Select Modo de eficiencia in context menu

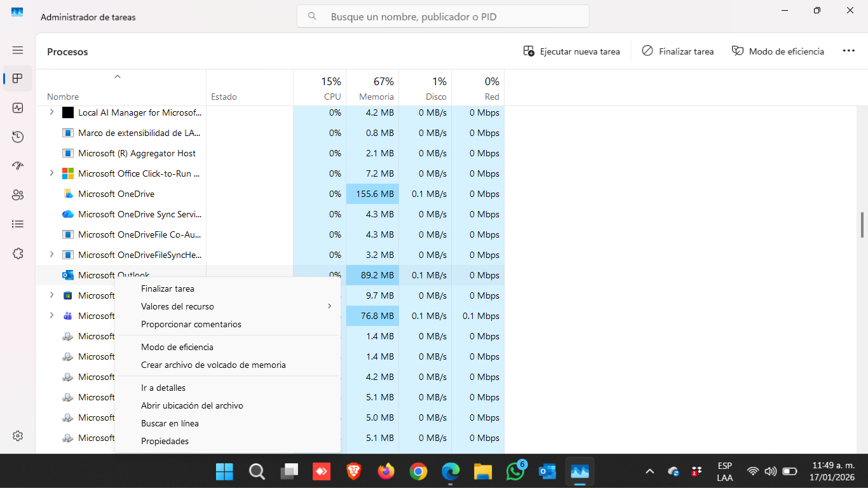(177, 347)
